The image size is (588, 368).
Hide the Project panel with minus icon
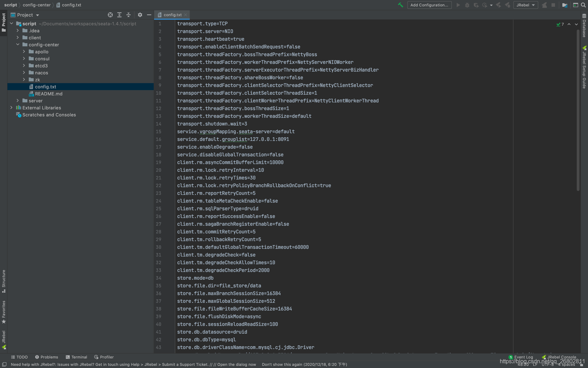pyautogui.click(x=149, y=15)
